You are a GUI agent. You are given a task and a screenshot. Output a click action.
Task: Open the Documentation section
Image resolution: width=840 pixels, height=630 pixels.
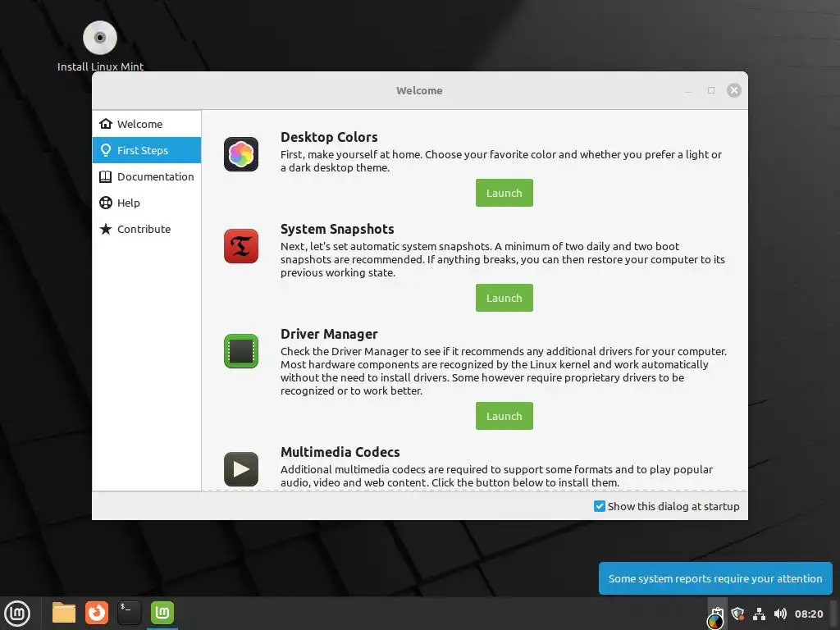click(147, 176)
